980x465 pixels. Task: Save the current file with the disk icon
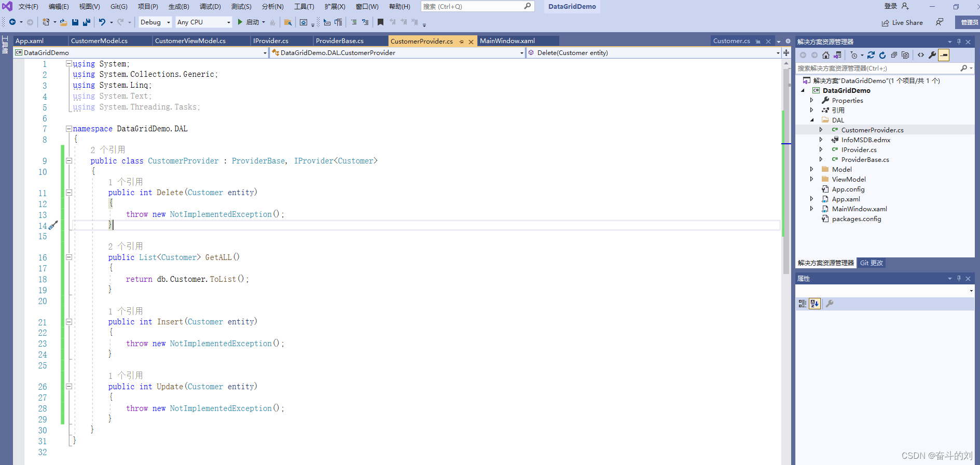click(75, 22)
